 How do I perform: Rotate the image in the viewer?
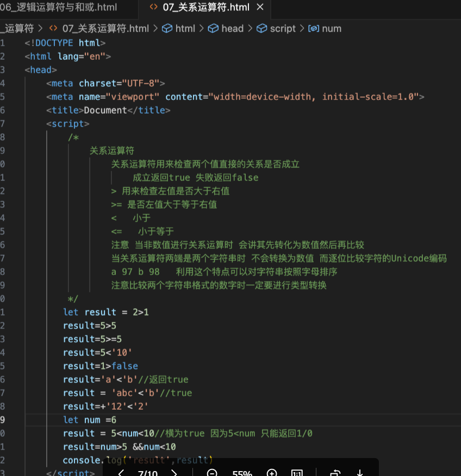pos(335,473)
